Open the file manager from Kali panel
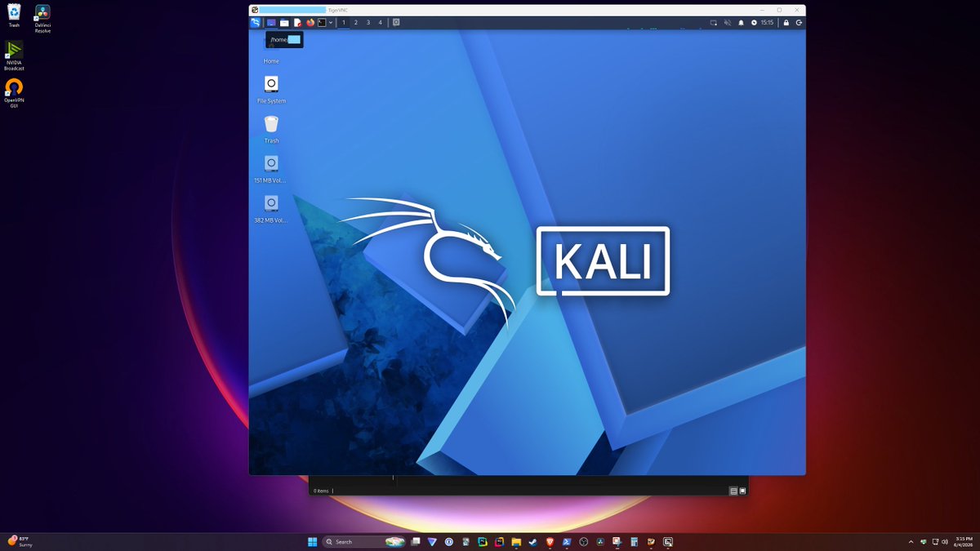This screenshot has height=551, width=980. click(284, 23)
